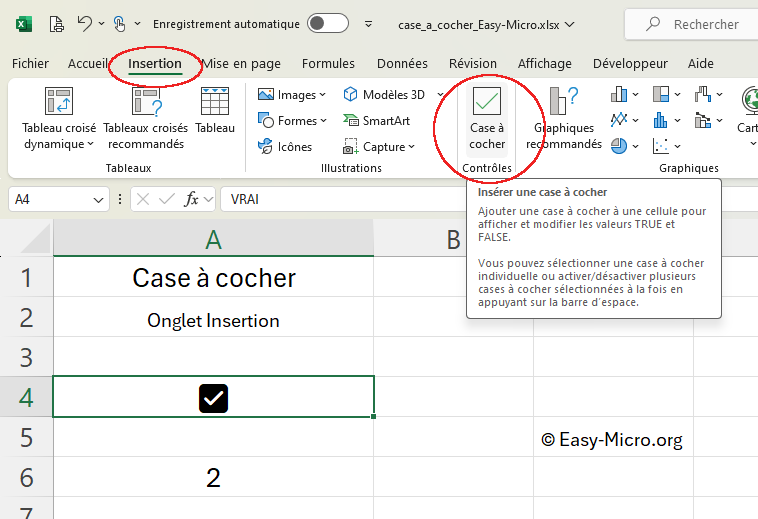
Task: Switch to the Accueil tab
Action: click(87, 63)
